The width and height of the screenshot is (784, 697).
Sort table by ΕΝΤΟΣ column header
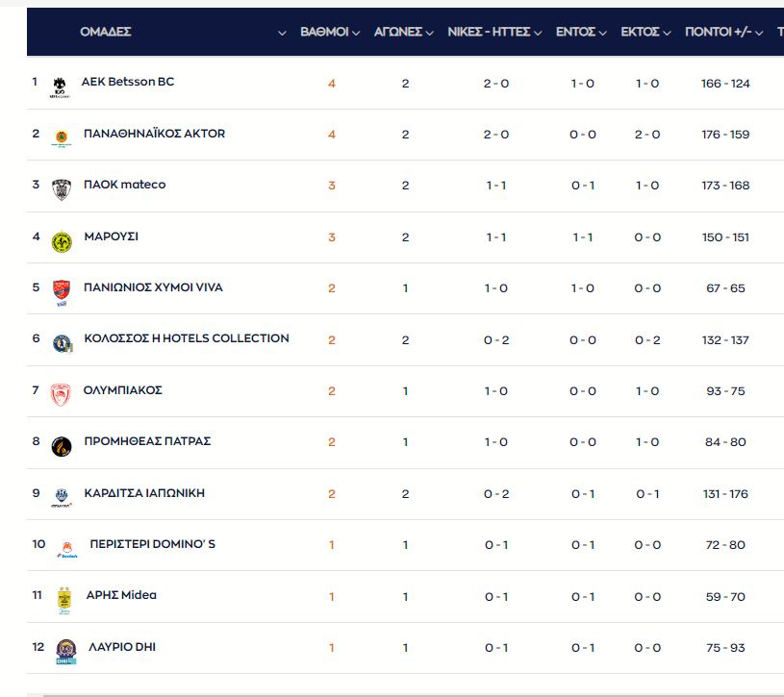[581, 32]
